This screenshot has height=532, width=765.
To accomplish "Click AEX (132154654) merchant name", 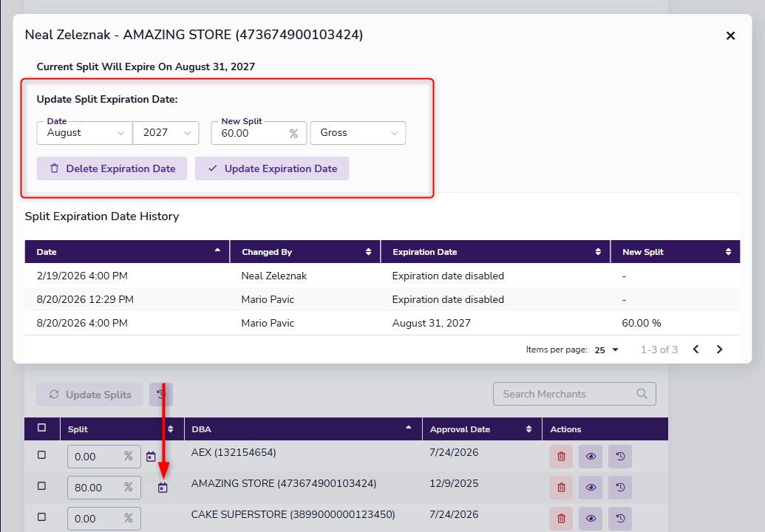I will coord(234,452).
